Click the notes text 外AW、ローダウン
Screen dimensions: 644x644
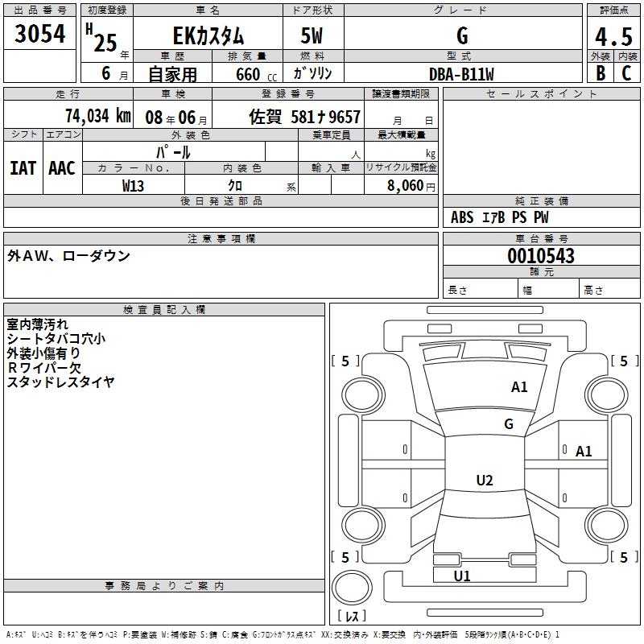pyautogui.click(x=68, y=256)
